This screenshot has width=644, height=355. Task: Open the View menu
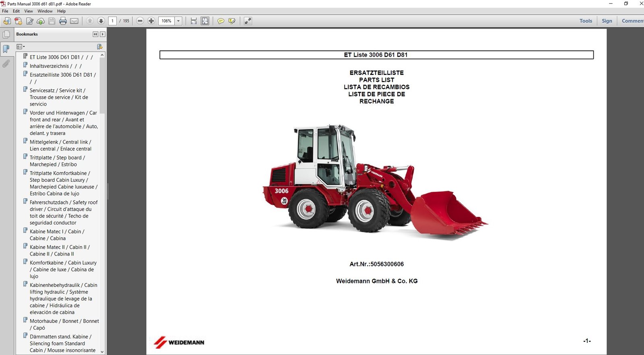29,11
